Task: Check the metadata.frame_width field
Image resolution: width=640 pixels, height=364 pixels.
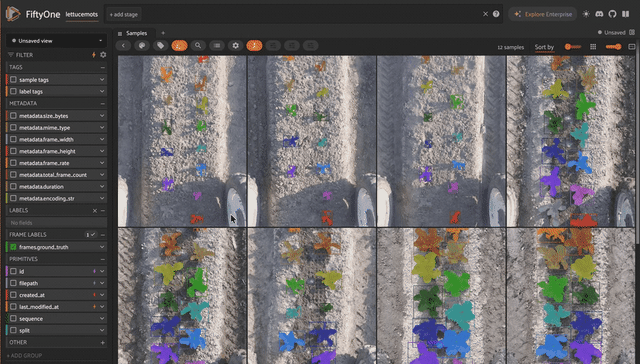Action: pos(13,139)
